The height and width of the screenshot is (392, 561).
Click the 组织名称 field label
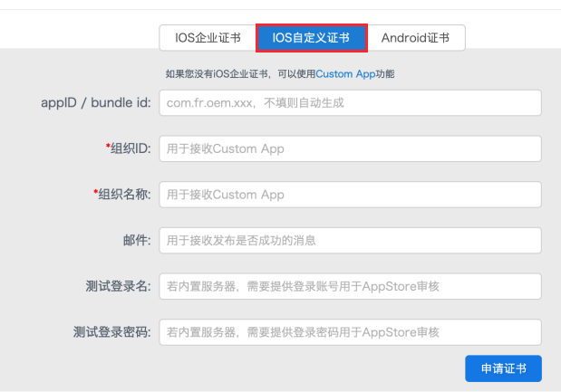pyautogui.click(x=125, y=195)
